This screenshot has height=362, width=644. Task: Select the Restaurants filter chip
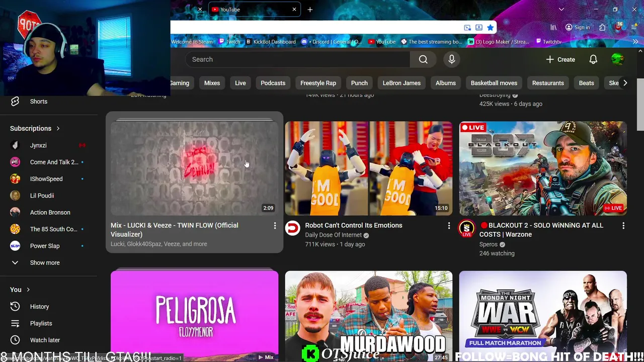click(x=548, y=83)
